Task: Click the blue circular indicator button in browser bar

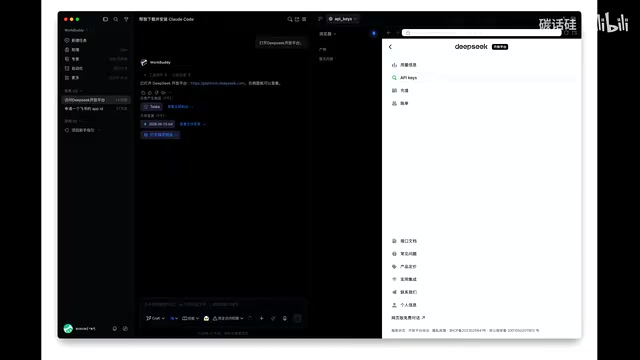Action: coord(374,33)
